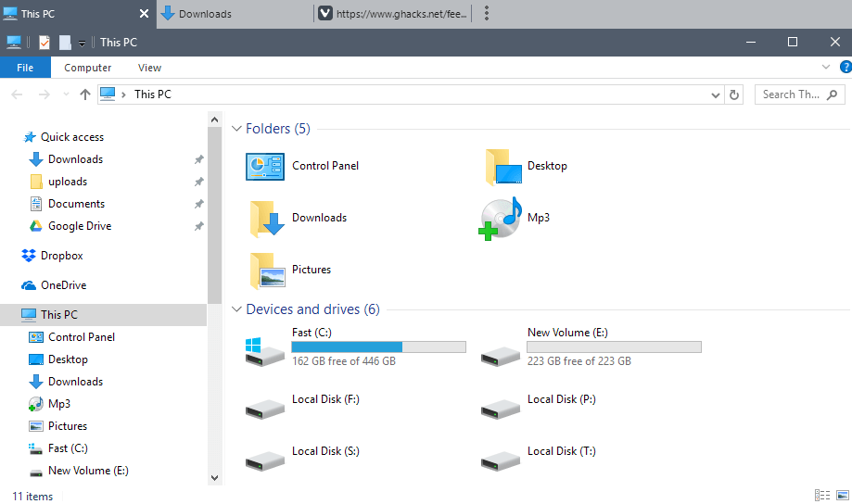
Task: Click the Fast (C:) capacity bar
Action: point(379,347)
